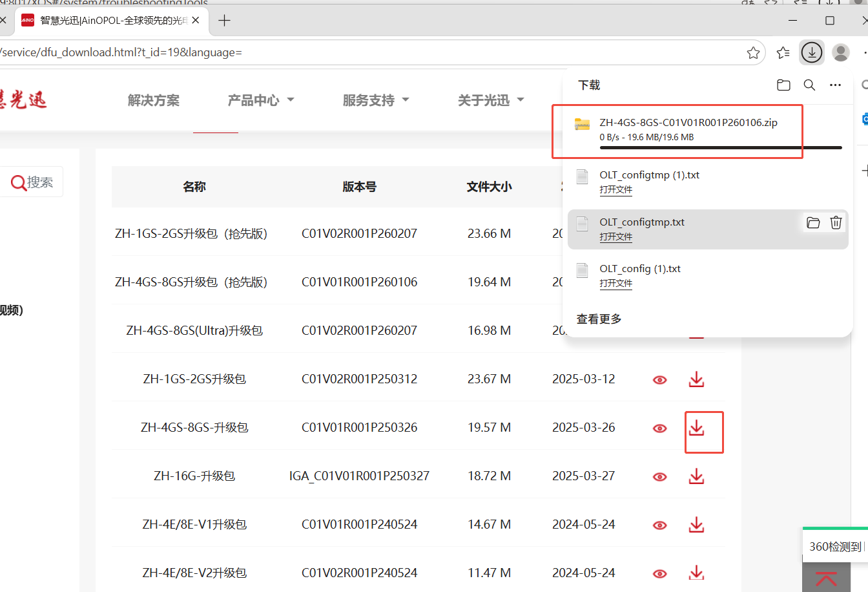Click browser Downloads toolbar button
The width and height of the screenshot is (868, 592).
(811, 52)
